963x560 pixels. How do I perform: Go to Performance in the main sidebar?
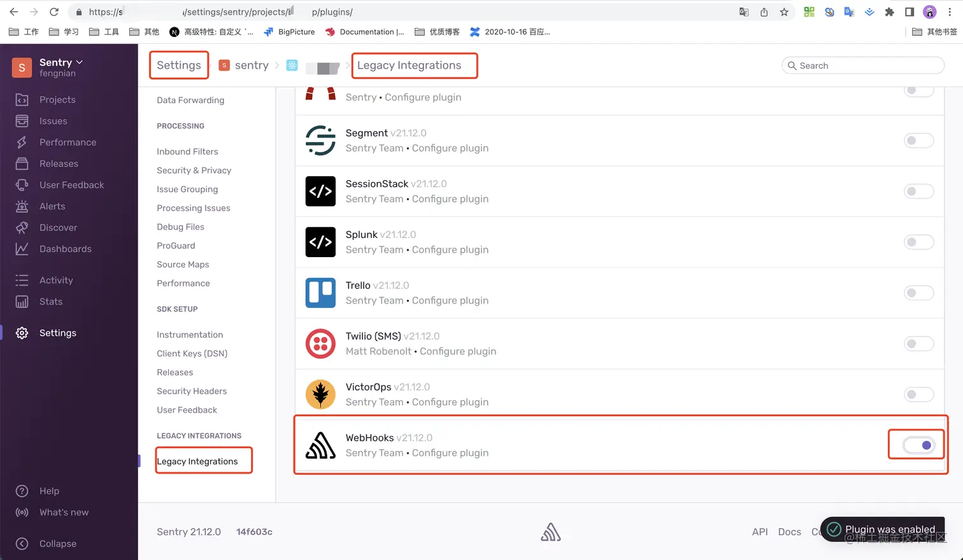point(68,143)
